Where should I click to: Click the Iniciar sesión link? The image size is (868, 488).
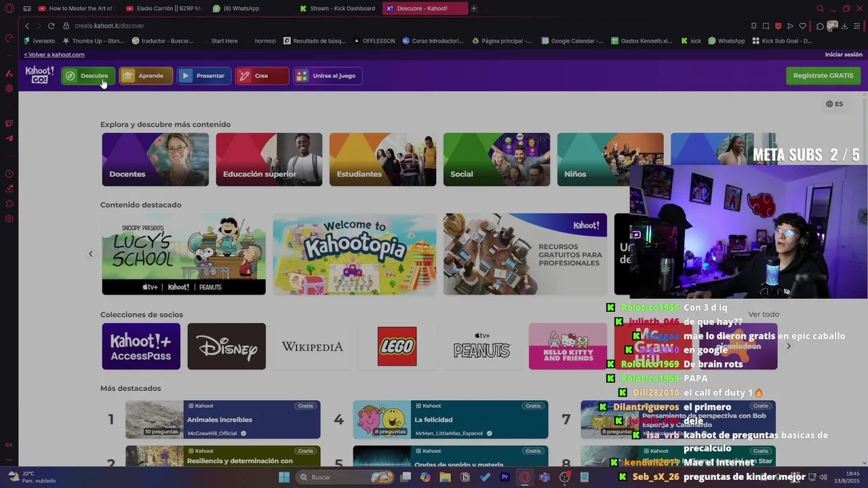coord(844,54)
